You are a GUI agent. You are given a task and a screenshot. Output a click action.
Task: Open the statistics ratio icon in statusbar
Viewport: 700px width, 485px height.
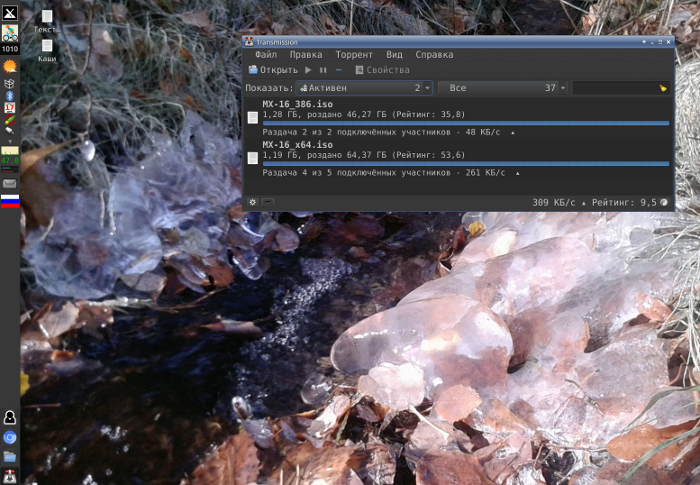coord(664,202)
